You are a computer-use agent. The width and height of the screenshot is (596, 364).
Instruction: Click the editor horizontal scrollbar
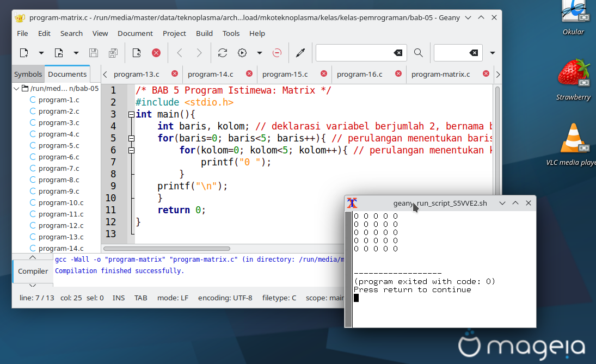click(x=167, y=249)
